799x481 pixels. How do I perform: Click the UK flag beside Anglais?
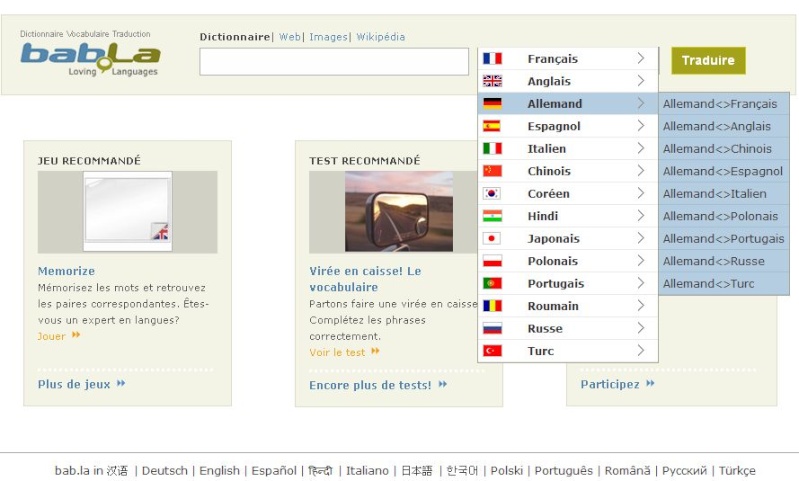click(x=492, y=81)
